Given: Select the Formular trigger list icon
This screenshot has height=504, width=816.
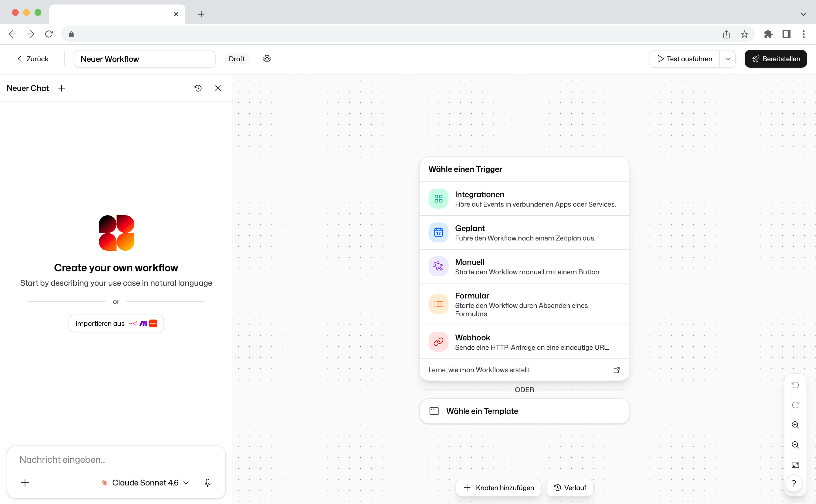Looking at the screenshot, I should pyautogui.click(x=438, y=304).
